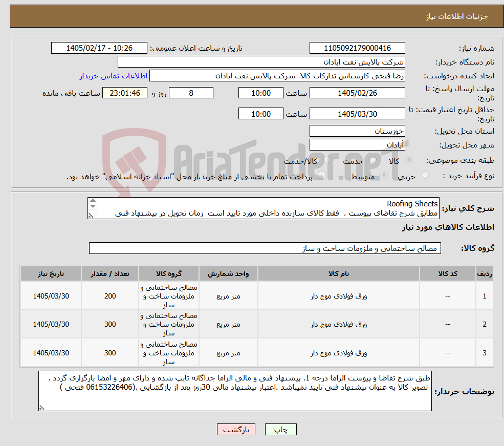Click the remaining days field 8

click(191, 93)
